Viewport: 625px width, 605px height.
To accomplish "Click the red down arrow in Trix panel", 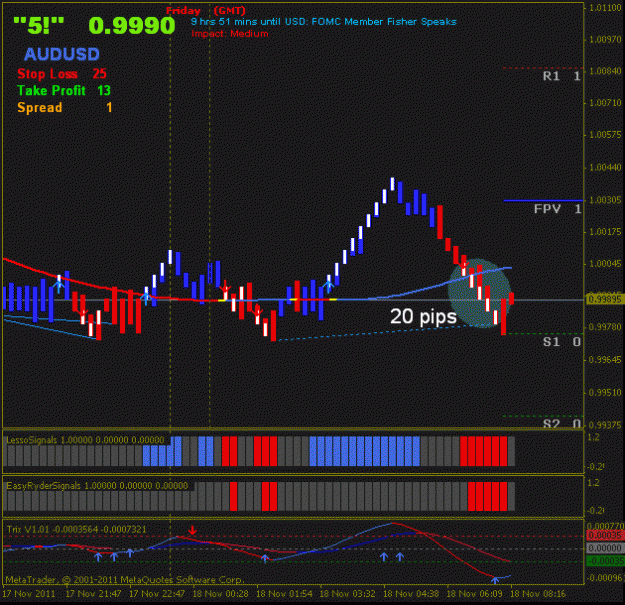I will click(x=193, y=530).
